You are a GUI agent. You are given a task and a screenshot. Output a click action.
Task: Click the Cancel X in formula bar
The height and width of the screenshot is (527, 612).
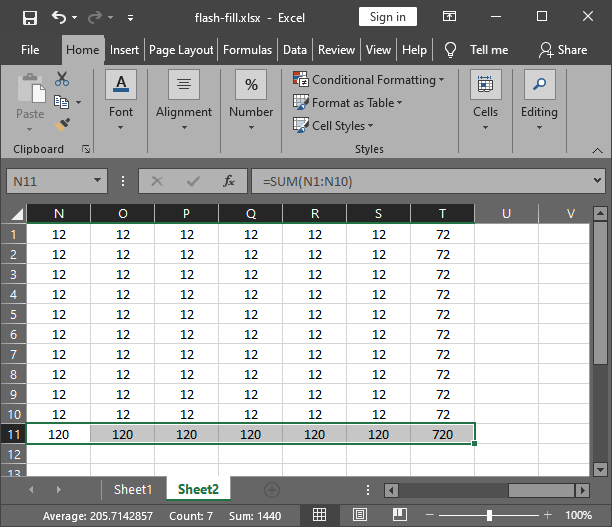click(157, 181)
